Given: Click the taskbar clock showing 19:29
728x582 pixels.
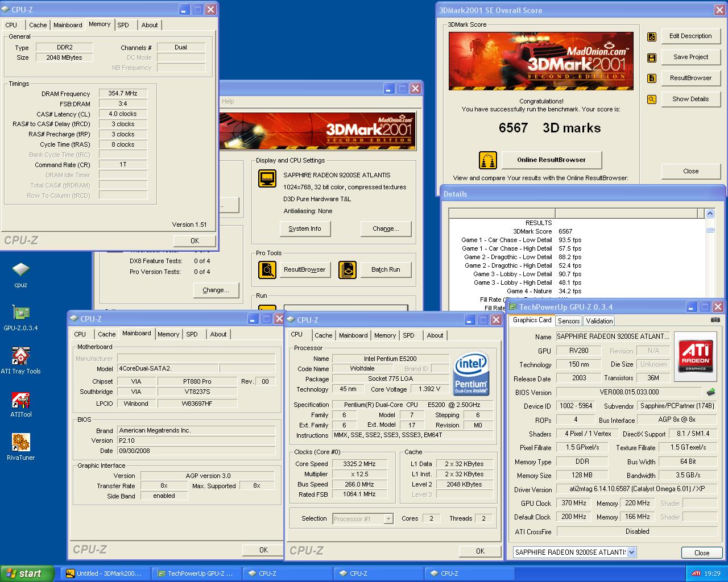Looking at the screenshot, I should 712,574.
